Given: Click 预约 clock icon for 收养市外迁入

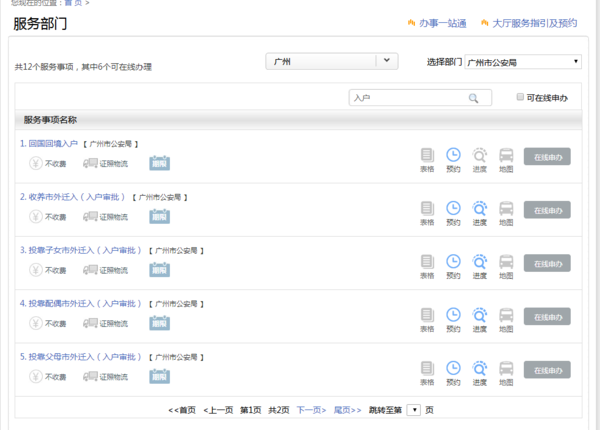Looking at the screenshot, I should 453,209.
